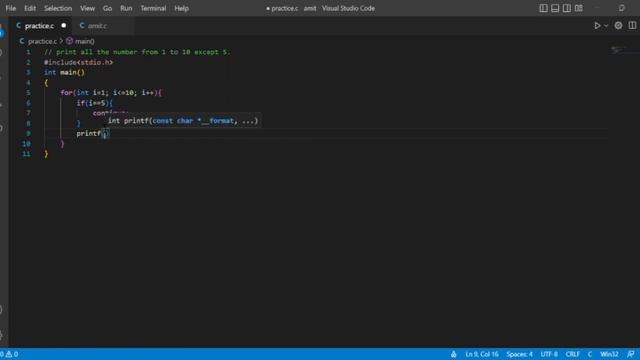Toggle bottom panel layout icon
Image resolution: width=640 pixels, height=360 pixels.
[x=555, y=8]
